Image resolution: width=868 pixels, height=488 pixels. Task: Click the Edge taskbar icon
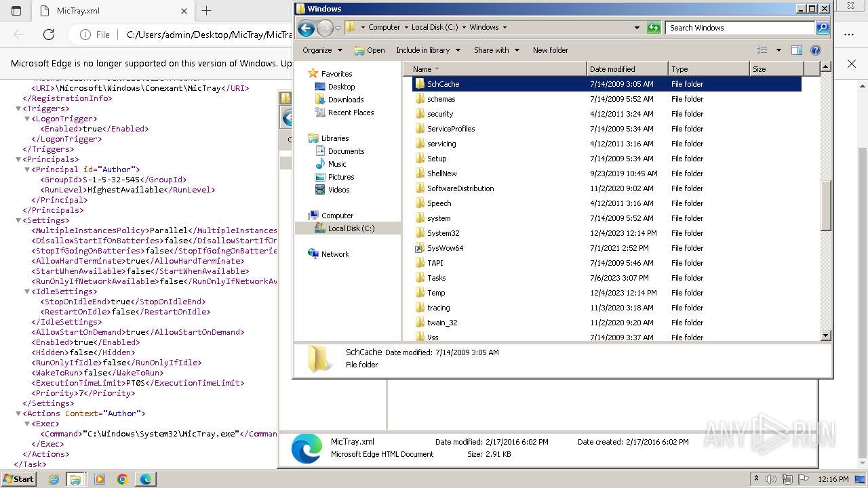pyautogui.click(x=146, y=479)
